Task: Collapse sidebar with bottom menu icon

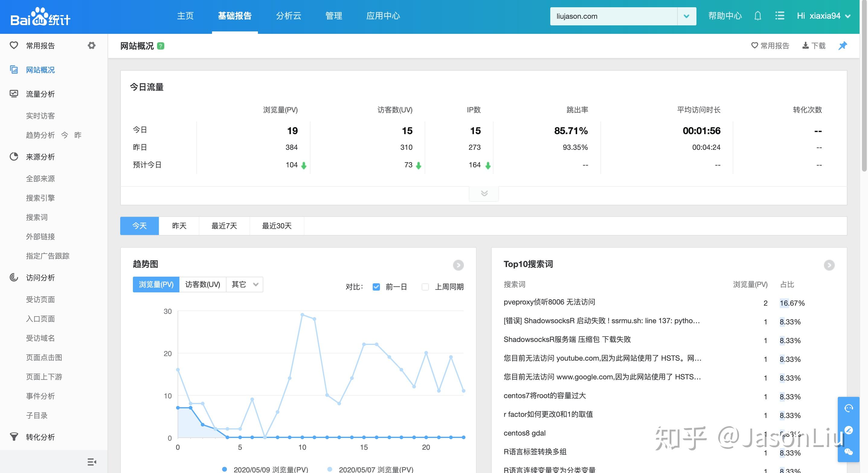Action: [x=92, y=462]
